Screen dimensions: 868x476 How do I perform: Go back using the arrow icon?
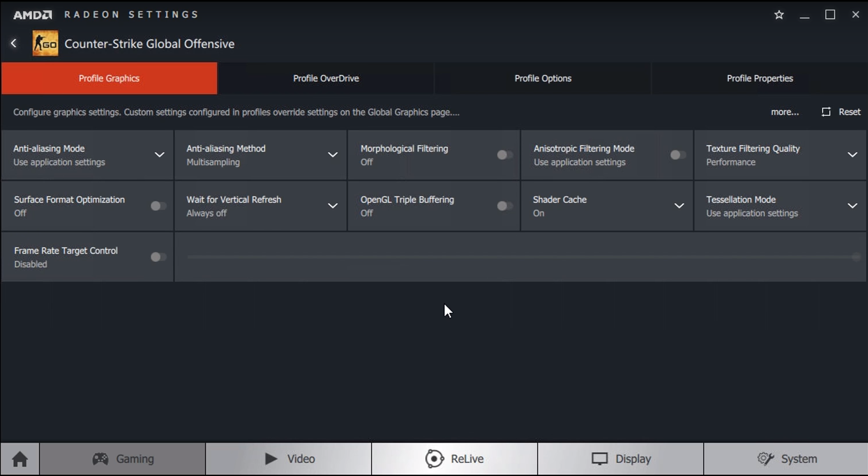point(14,43)
